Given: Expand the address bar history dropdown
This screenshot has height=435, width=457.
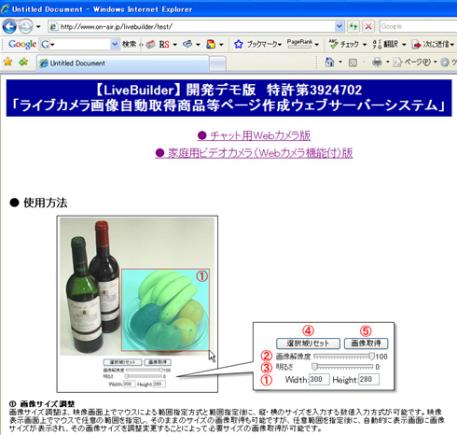Looking at the screenshot, I should [339, 26].
